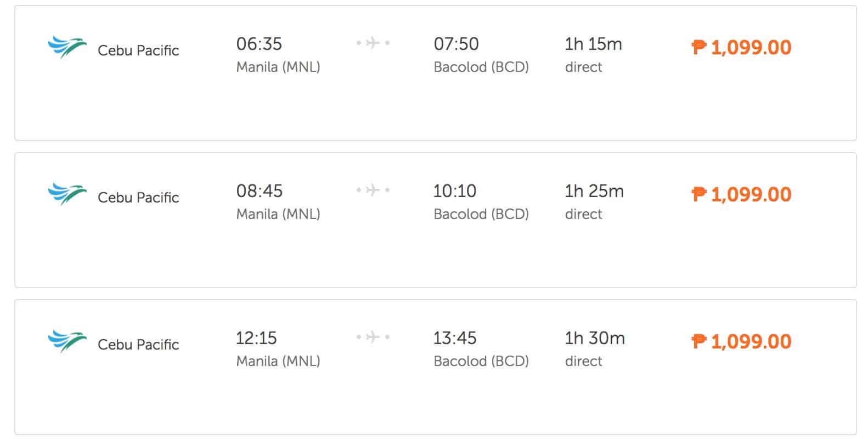Click the 07:50 arrival time
This screenshot has width=868, height=439.
[x=456, y=44]
